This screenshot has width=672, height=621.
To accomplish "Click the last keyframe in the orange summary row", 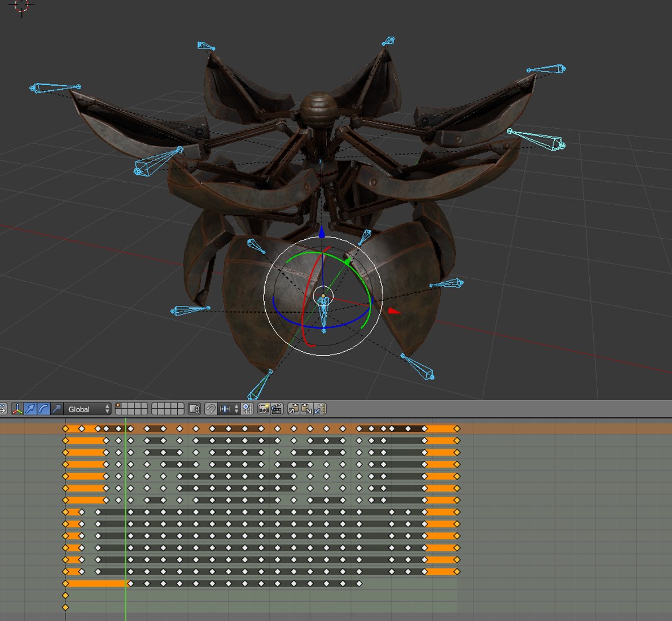I will 457,428.
